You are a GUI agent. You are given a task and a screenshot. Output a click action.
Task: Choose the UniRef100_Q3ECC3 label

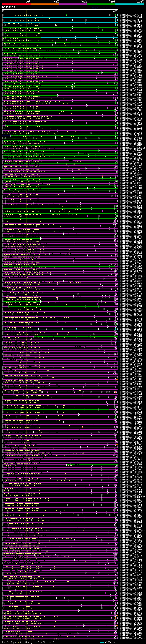[131, 206]
